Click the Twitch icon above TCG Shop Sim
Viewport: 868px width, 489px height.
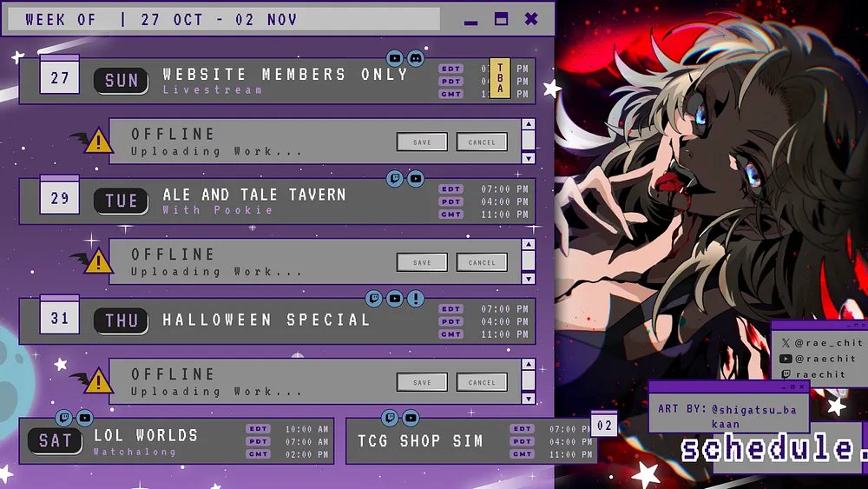[390, 418]
